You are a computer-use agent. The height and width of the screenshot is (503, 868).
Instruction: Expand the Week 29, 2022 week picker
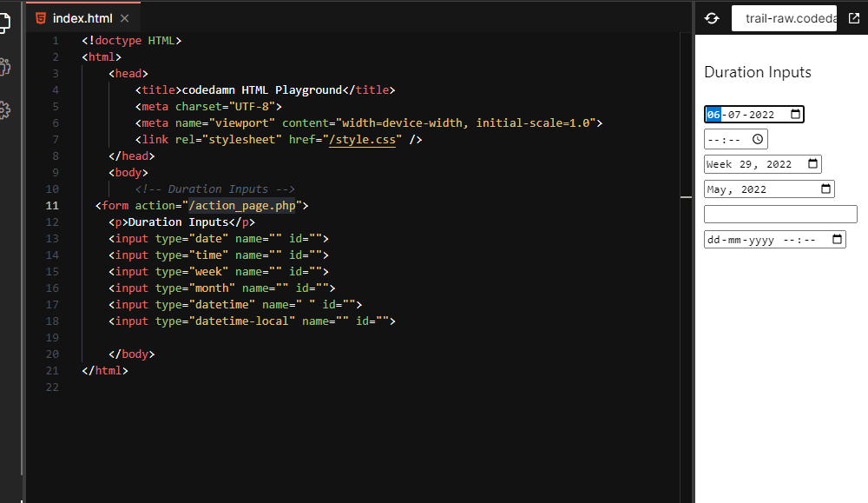pyautogui.click(x=812, y=164)
